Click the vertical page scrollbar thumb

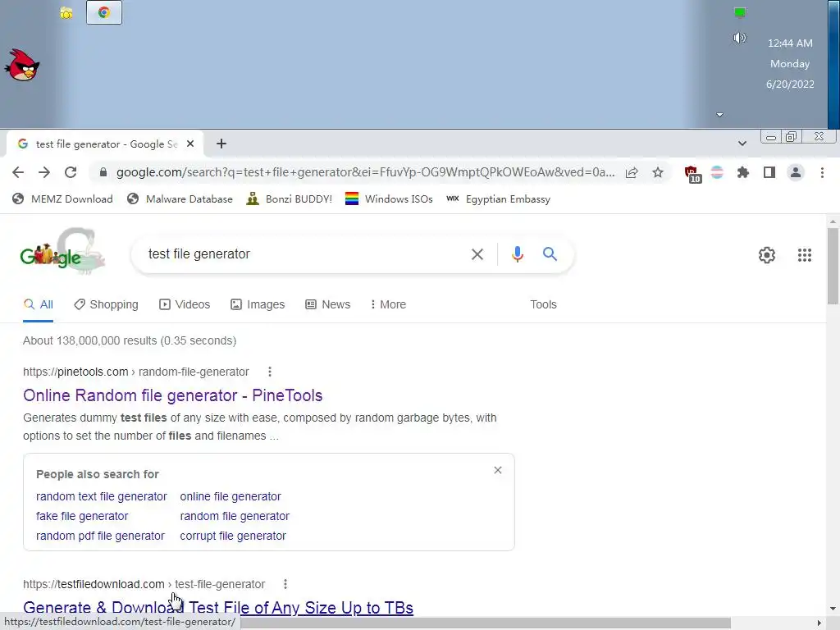click(833, 266)
